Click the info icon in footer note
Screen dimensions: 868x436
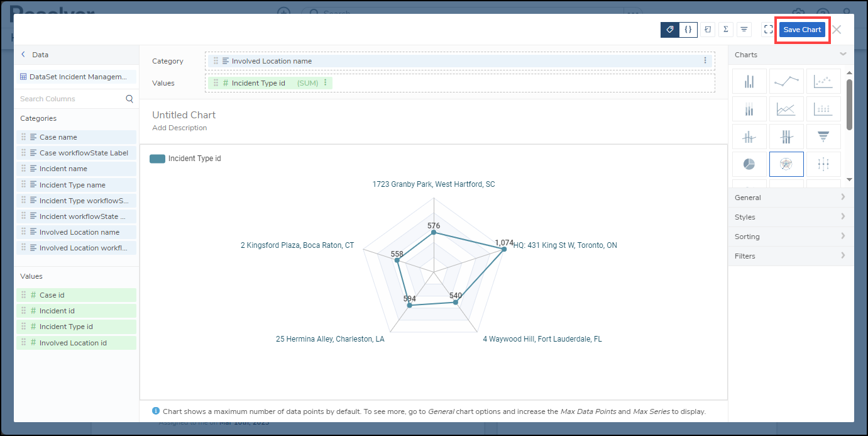click(156, 411)
